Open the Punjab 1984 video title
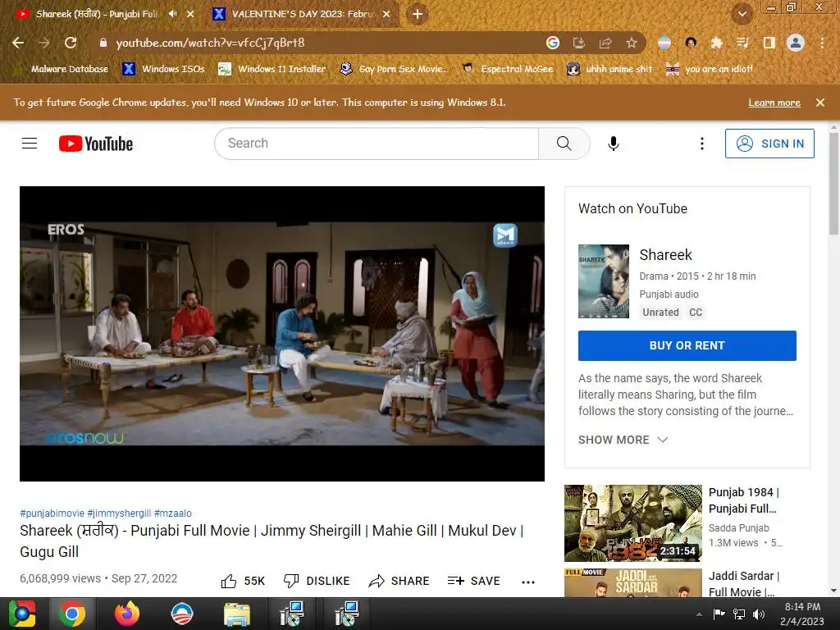840x630 pixels. [743, 500]
